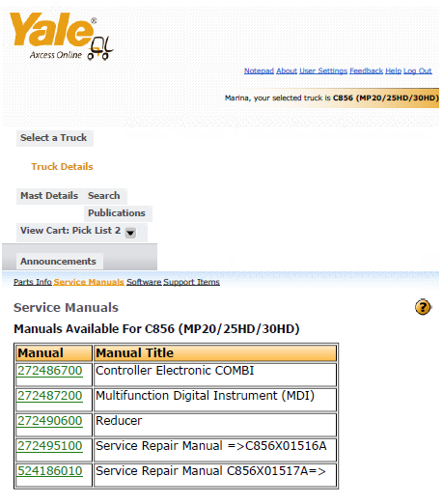Select Service Repair Manual C856X01517A=> text

[210, 471]
